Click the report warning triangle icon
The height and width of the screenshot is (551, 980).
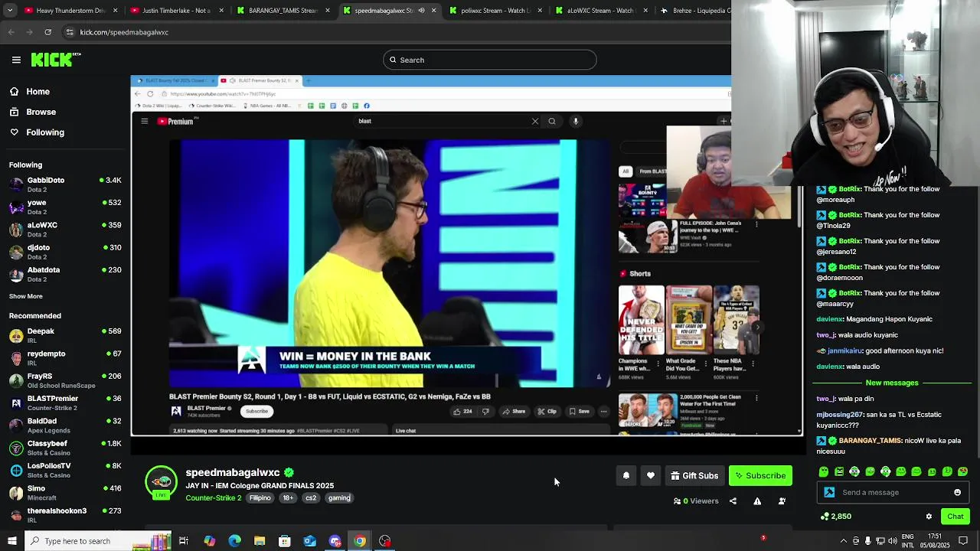[757, 501]
